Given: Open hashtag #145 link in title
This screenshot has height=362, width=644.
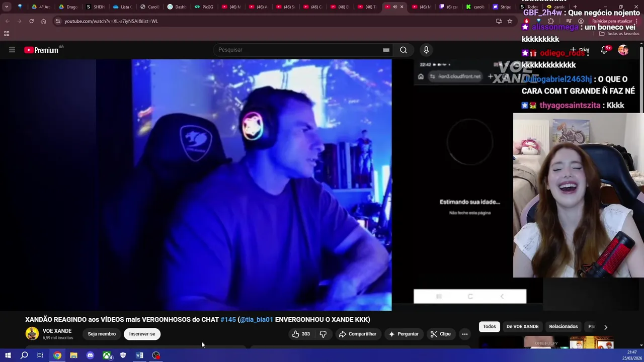Looking at the screenshot, I should click(228, 319).
